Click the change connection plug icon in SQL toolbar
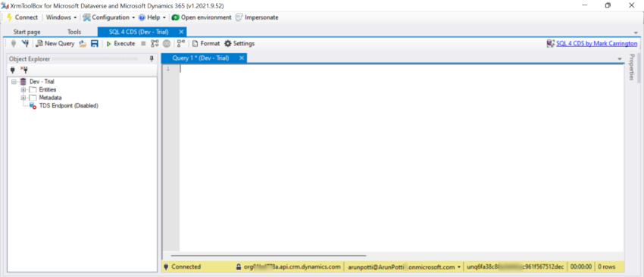The image size is (644, 277). click(x=25, y=43)
